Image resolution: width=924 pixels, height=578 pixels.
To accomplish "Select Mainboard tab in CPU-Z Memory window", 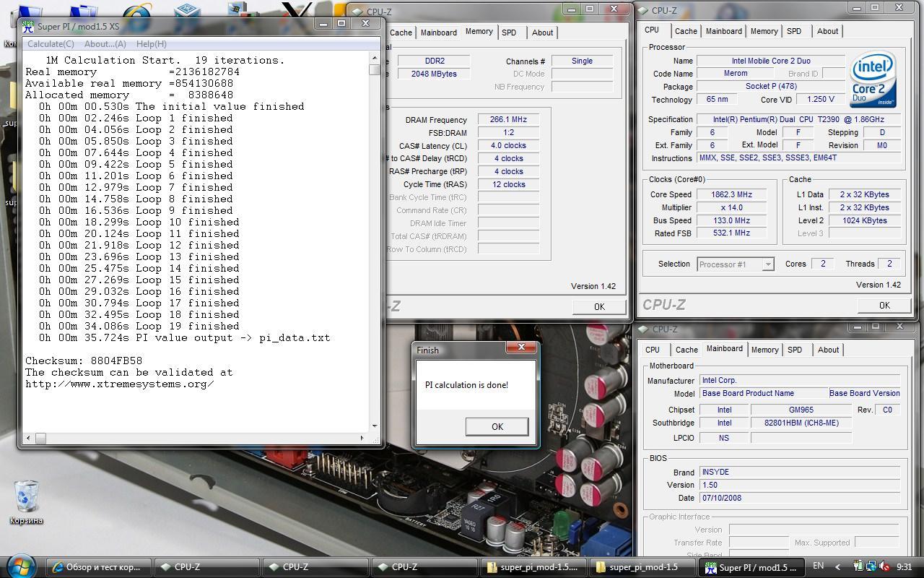I will [438, 33].
